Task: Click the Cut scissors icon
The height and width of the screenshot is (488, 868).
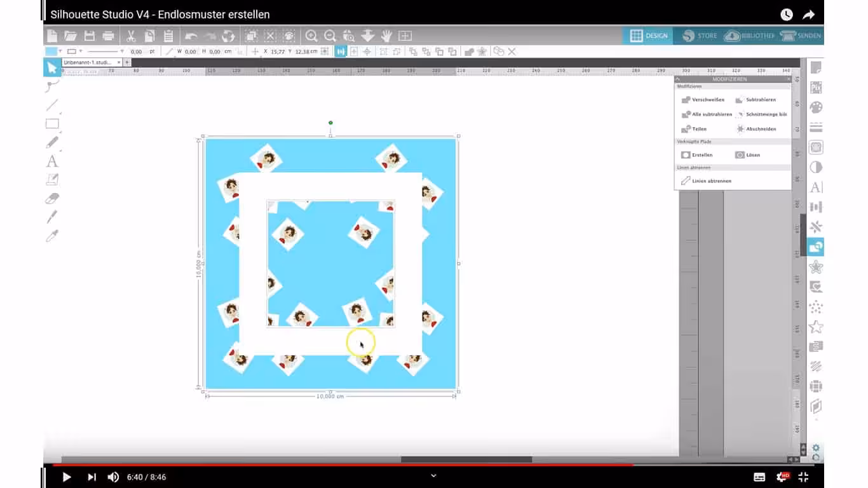Action: [x=131, y=36]
